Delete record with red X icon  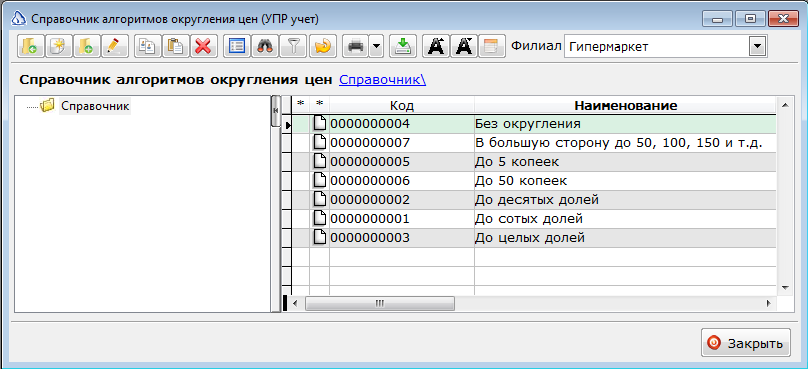[203, 46]
